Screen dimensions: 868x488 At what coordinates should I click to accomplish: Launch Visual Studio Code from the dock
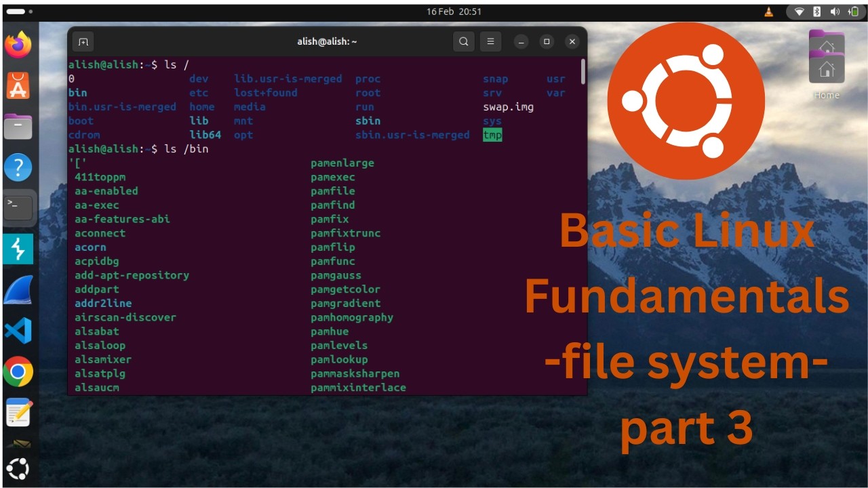[18, 331]
